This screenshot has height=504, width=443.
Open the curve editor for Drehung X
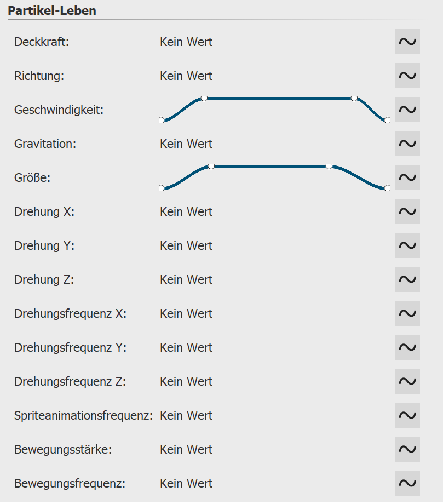pos(407,211)
